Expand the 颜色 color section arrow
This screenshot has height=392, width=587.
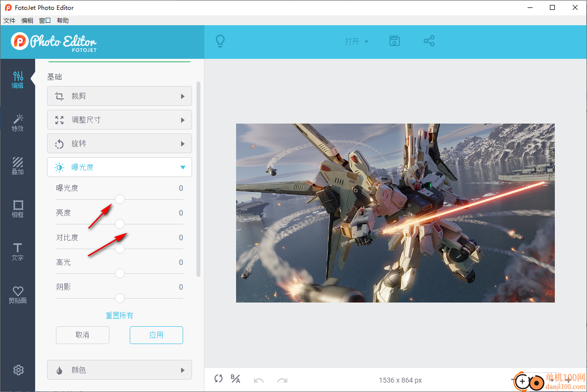click(183, 370)
